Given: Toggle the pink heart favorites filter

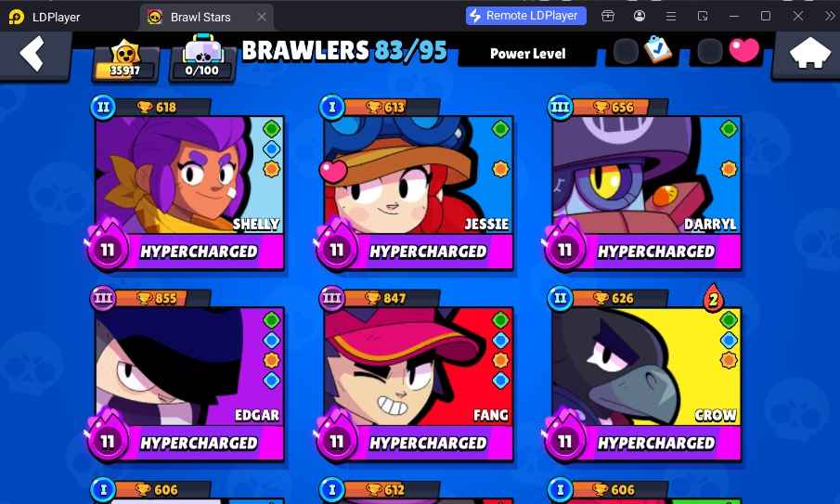Looking at the screenshot, I should (744, 51).
